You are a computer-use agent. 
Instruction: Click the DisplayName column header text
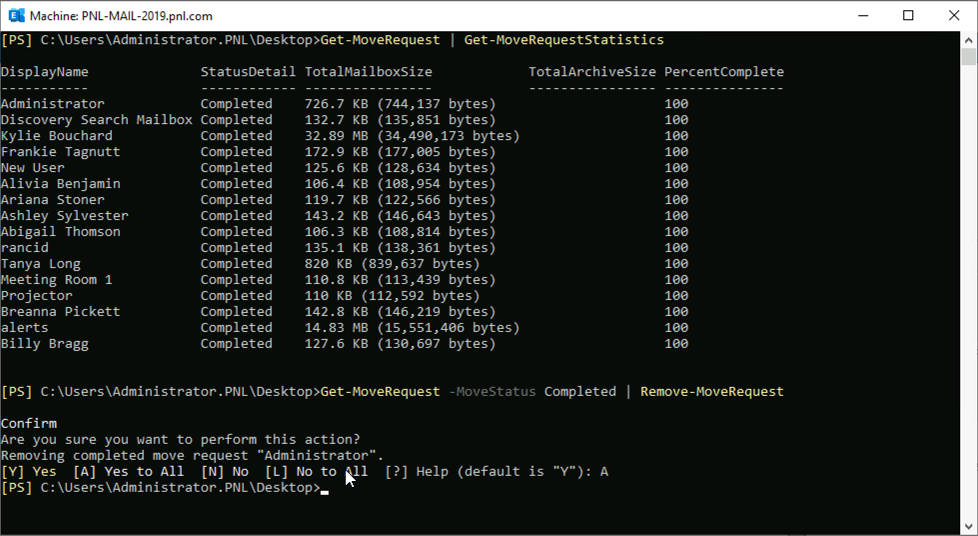pos(45,72)
